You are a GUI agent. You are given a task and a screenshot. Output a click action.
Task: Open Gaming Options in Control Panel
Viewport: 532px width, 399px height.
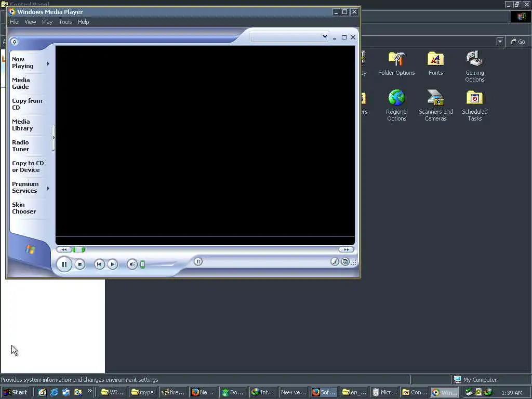(x=475, y=66)
